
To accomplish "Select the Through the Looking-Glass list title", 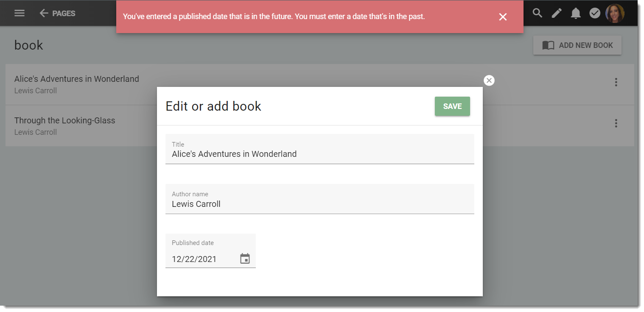I will tap(65, 120).
